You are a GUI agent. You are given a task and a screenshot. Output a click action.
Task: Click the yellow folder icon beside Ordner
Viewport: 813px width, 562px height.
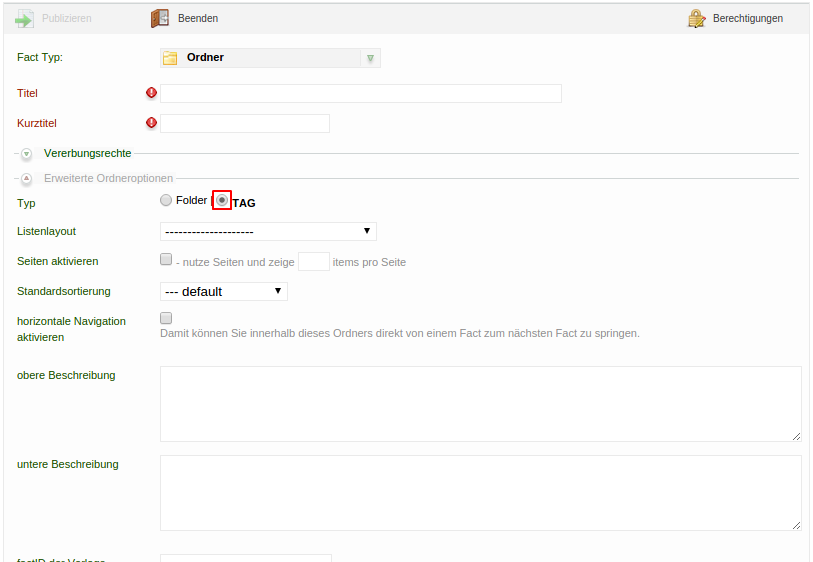point(171,58)
